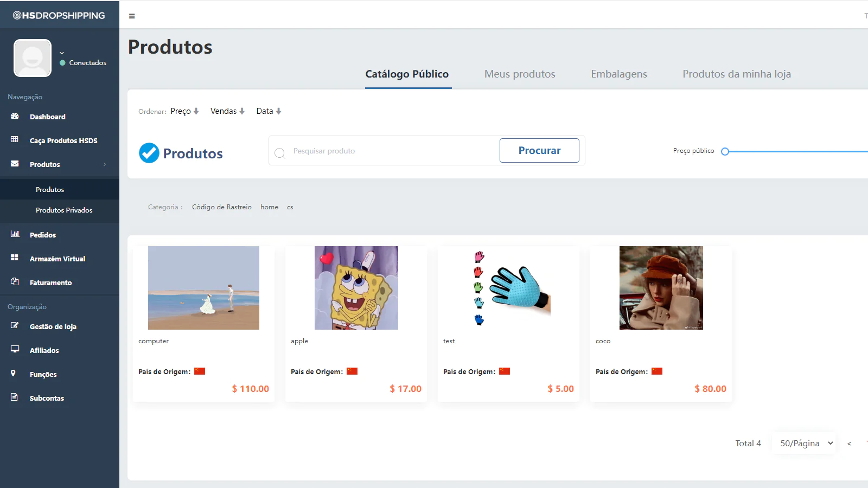Collapse the Produtos sidebar submenu
Image resolution: width=868 pixels, height=488 pixels.
pyautogui.click(x=60, y=164)
